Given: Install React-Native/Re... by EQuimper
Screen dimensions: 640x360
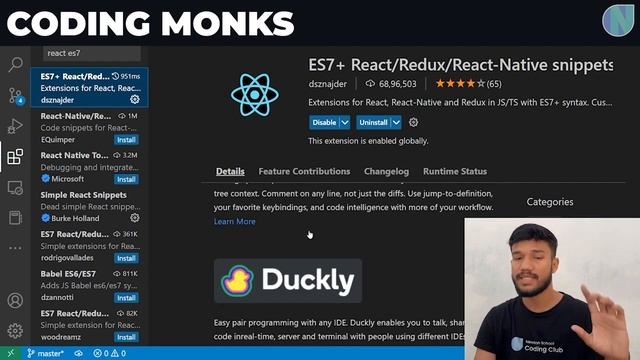Looking at the screenshot, I should tap(126, 140).
